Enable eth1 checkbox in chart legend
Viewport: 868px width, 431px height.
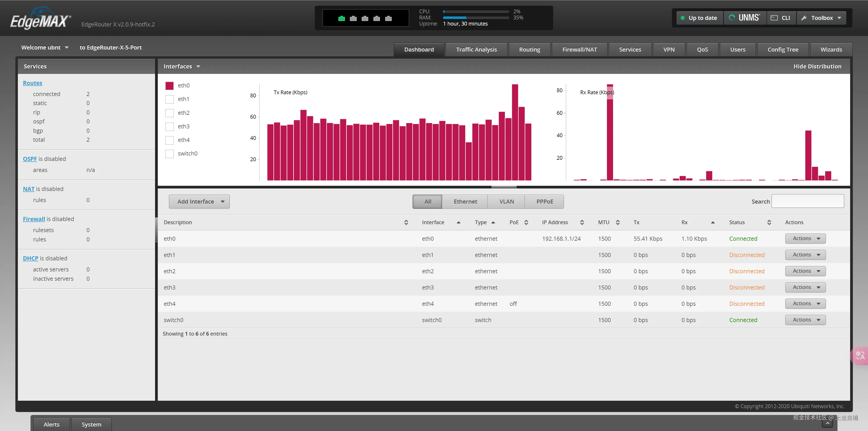[x=170, y=99]
